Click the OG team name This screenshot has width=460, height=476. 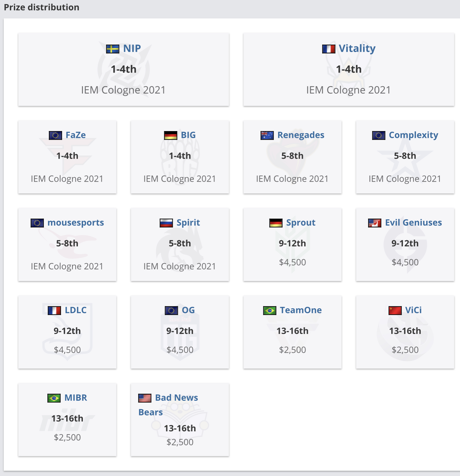click(188, 310)
